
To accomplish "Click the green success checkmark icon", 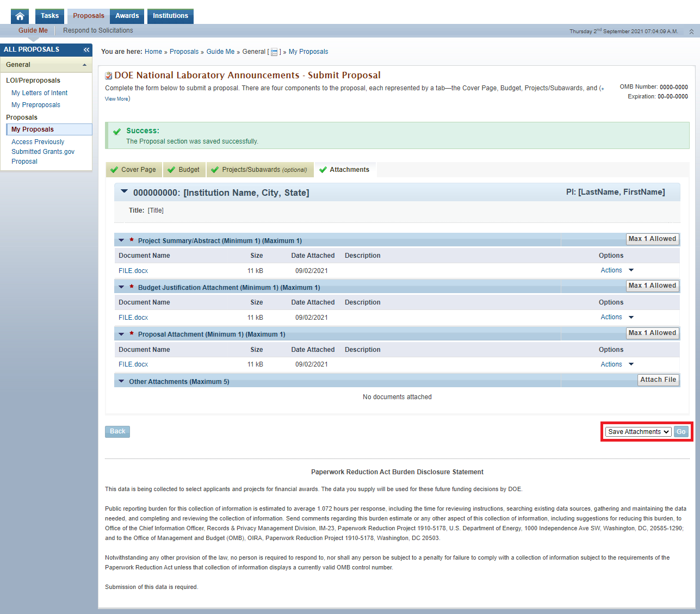I will (117, 131).
